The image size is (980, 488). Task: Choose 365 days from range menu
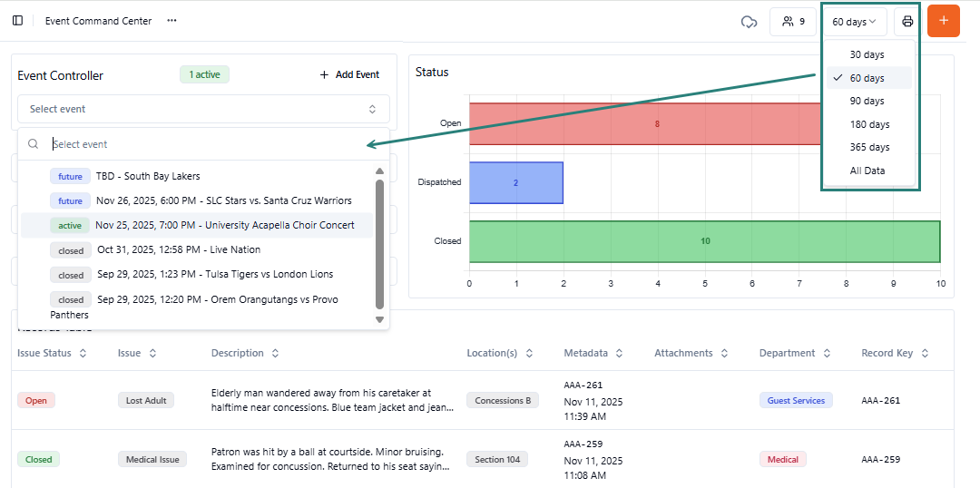coord(869,148)
